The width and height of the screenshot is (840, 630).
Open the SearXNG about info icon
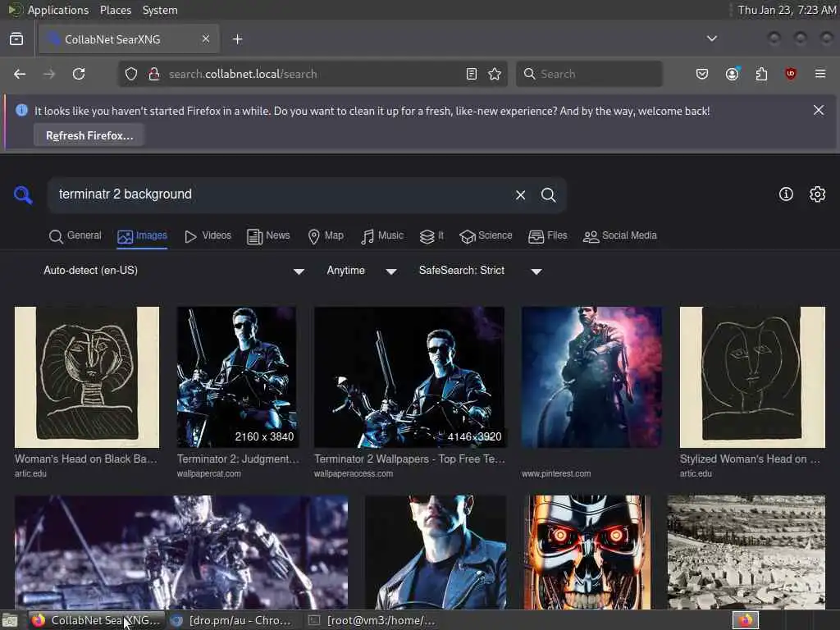pos(786,194)
